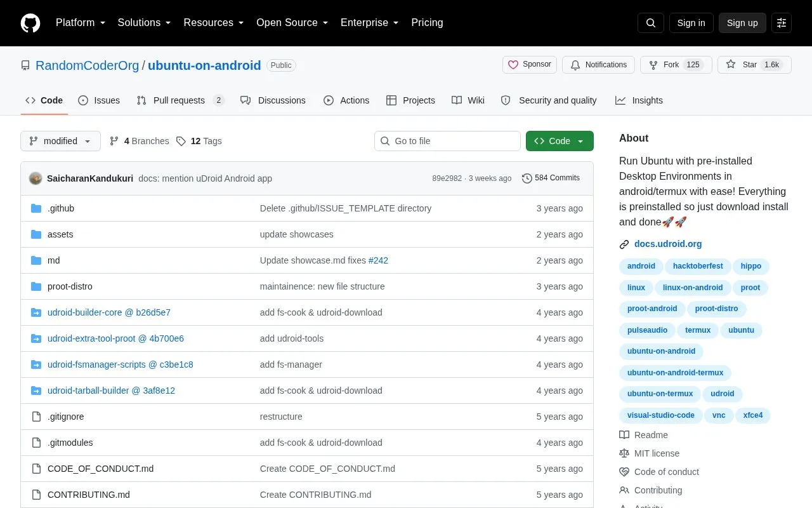Open the Insights tab
This screenshot has height=508, width=812.
coord(639,100)
